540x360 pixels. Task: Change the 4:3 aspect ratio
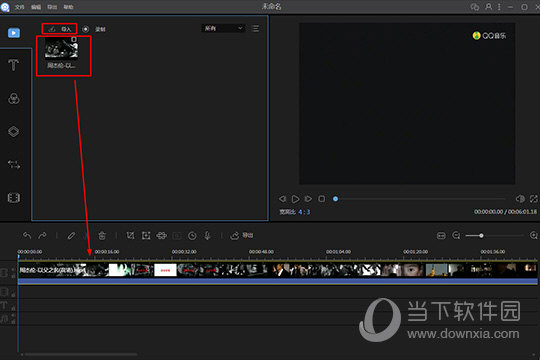[304, 212]
